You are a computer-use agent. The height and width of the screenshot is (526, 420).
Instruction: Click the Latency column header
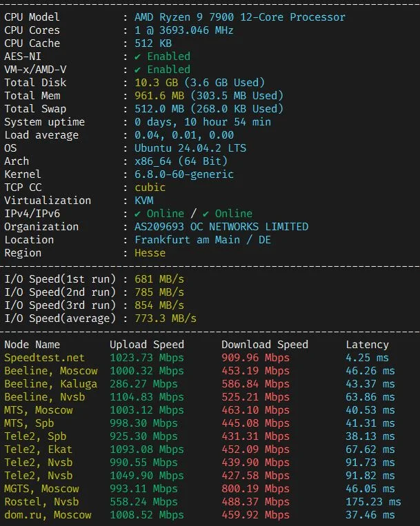pyautogui.click(x=368, y=345)
